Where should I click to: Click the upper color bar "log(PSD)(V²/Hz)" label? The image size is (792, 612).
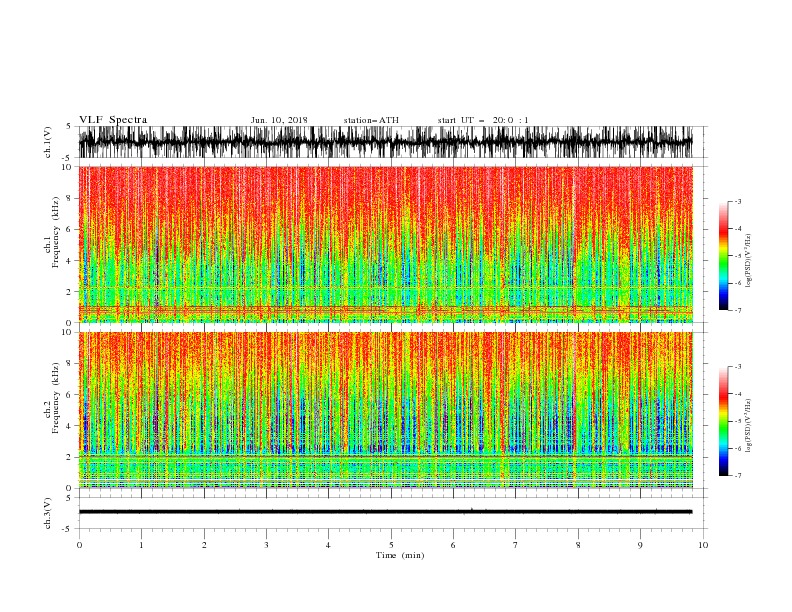pyautogui.click(x=749, y=261)
